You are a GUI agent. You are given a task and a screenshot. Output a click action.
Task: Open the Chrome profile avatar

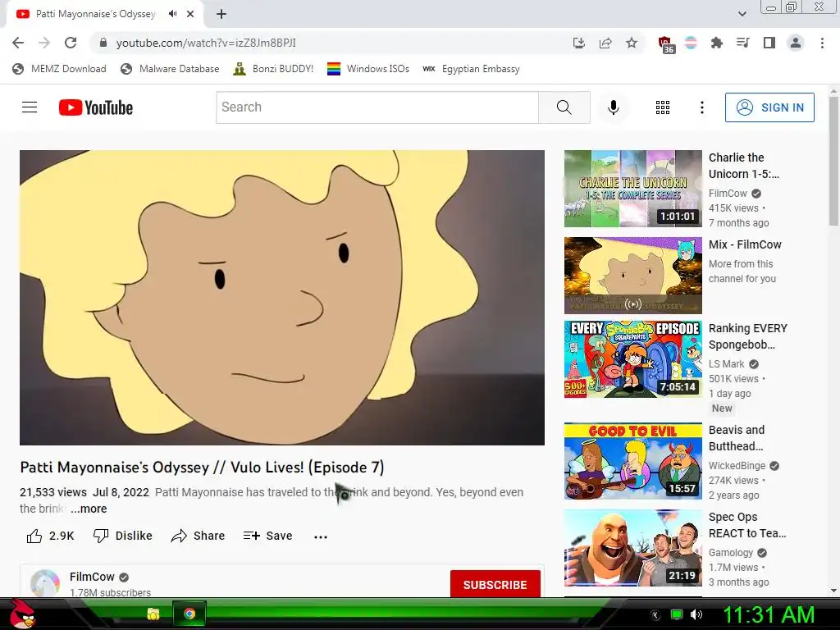[796, 43]
